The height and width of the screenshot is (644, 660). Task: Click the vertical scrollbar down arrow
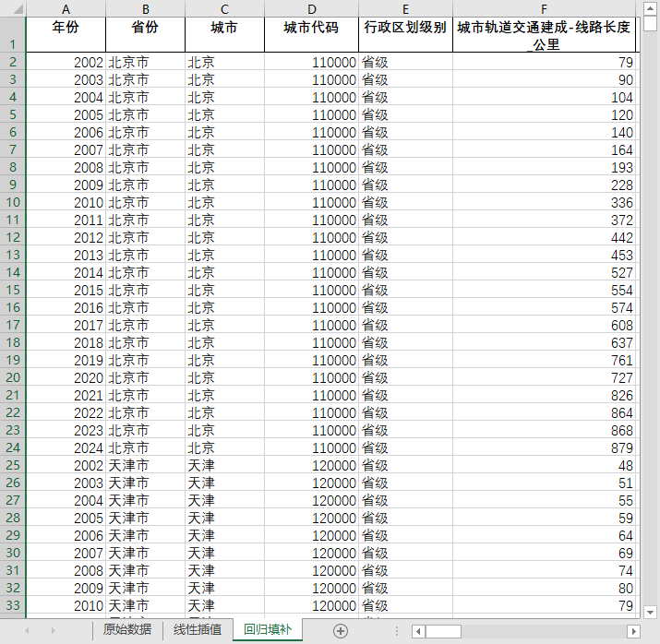(x=650, y=612)
